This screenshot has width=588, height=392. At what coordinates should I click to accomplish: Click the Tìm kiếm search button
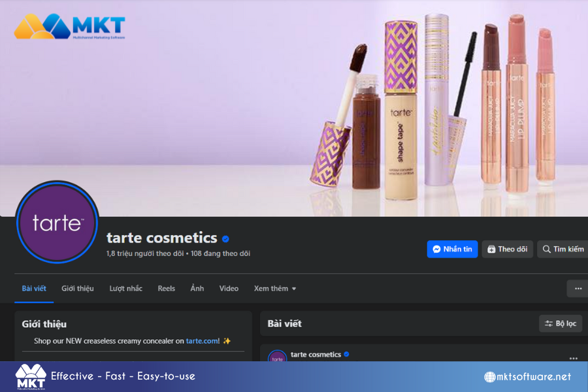pos(563,249)
